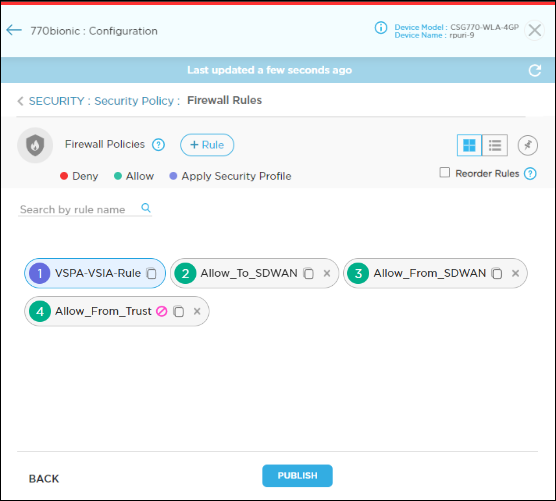The height and width of the screenshot is (501, 556).
Task: Click the purple Apply Security Profile dot
Action: pyautogui.click(x=173, y=176)
